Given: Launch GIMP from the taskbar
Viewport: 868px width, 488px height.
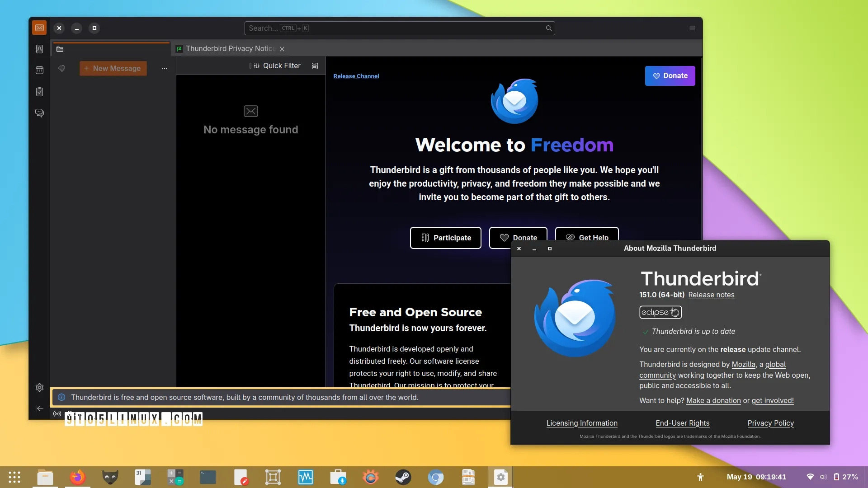Looking at the screenshot, I should pyautogui.click(x=110, y=477).
